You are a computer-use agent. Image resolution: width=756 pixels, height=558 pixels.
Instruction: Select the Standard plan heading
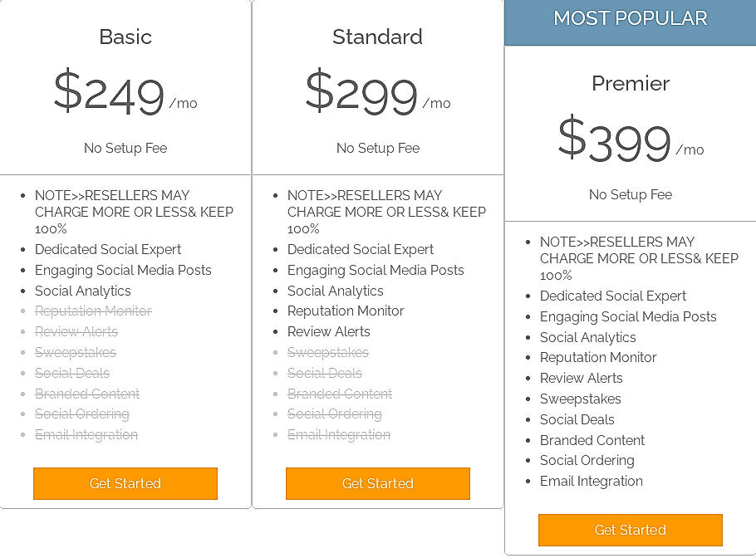[377, 37]
